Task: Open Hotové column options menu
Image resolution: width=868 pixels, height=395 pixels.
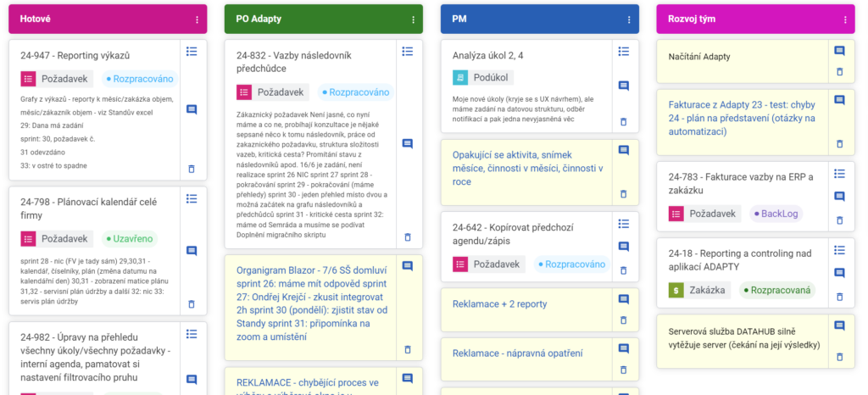Action: (197, 19)
